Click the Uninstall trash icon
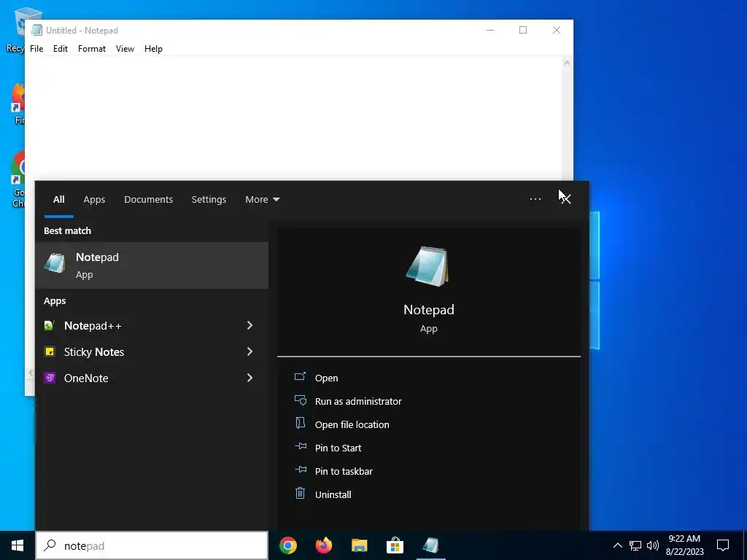The width and height of the screenshot is (747, 560). [300, 494]
